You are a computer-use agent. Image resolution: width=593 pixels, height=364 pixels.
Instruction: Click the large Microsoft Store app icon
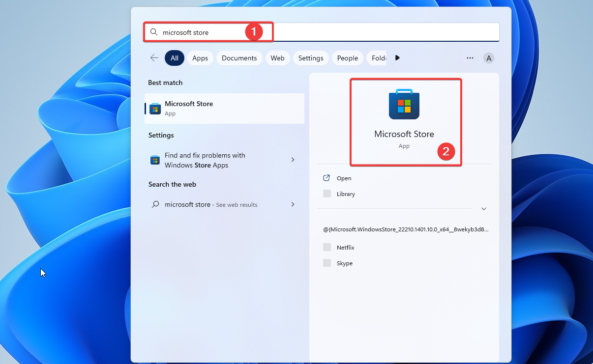[x=404, y=104]
